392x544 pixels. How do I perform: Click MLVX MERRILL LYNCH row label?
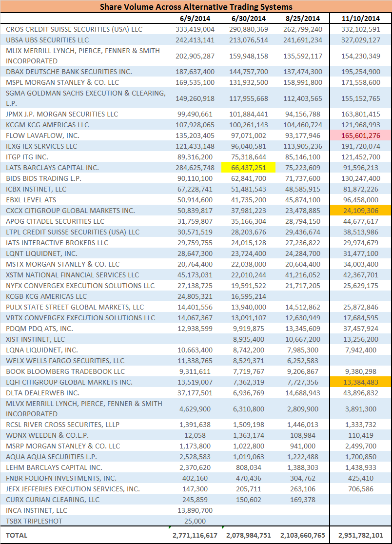tap(84, 408)
